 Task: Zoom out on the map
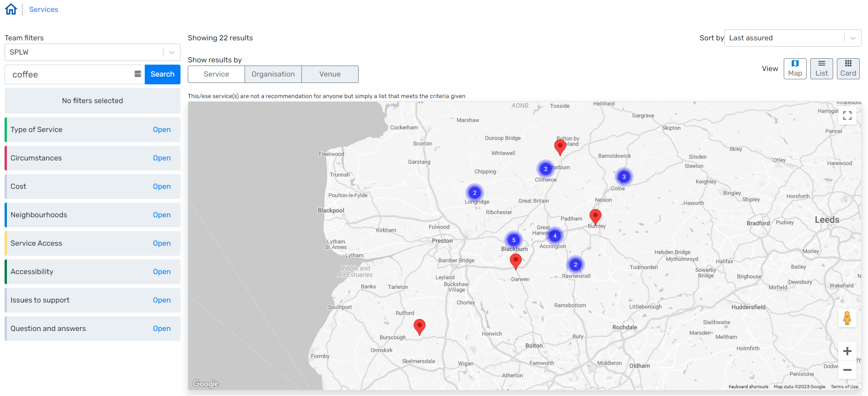[847, 370]
